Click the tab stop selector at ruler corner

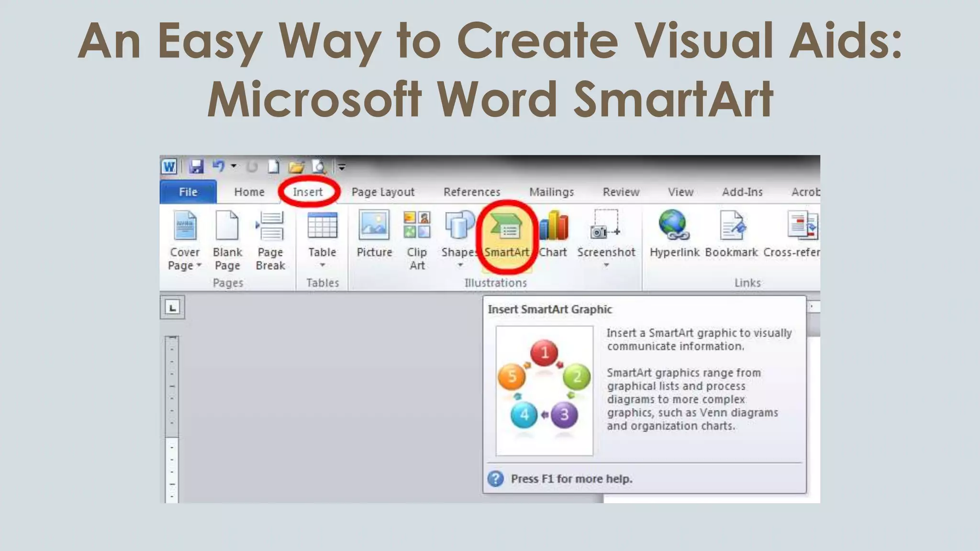172,307
